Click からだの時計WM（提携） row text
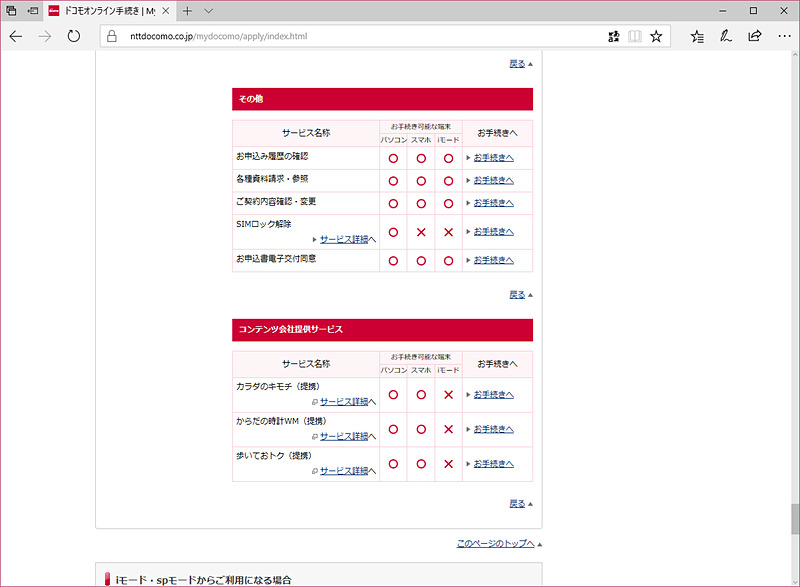 [281, 421]
